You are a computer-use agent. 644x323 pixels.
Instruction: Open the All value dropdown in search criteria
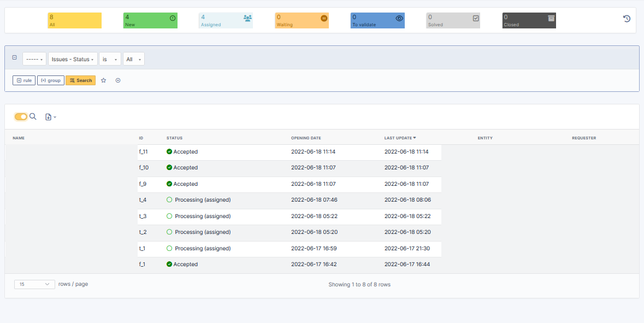pos(133,59)
